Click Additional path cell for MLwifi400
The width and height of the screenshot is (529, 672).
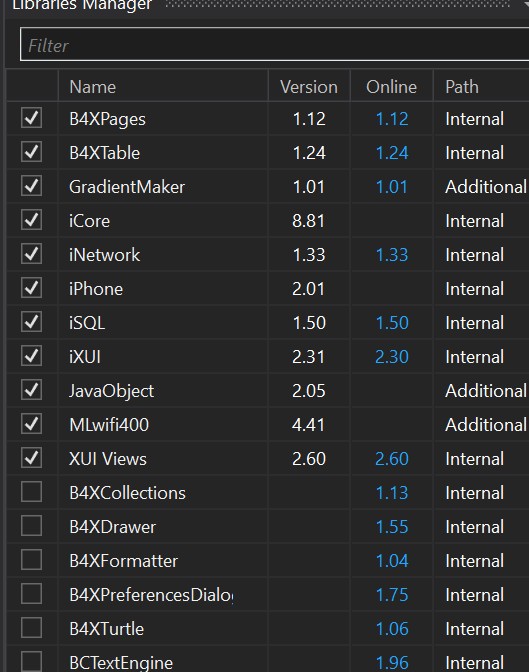[x=486, y=425]
